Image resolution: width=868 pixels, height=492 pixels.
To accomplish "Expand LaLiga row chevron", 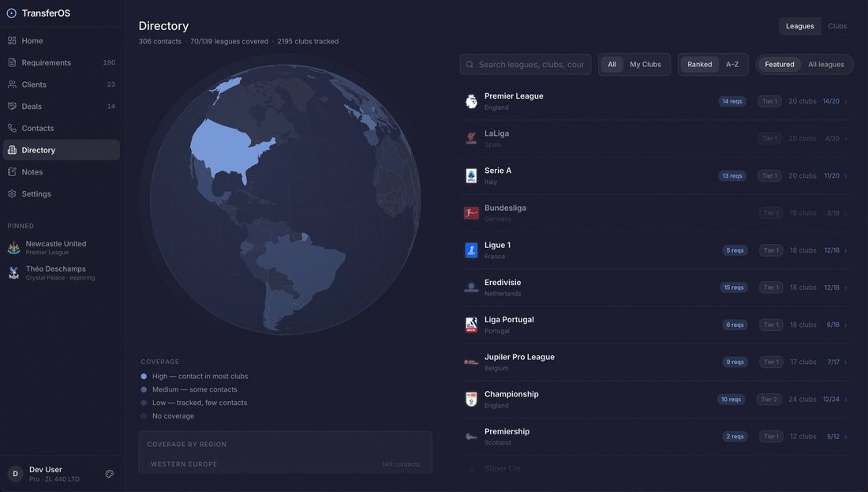I will [846, 138].
